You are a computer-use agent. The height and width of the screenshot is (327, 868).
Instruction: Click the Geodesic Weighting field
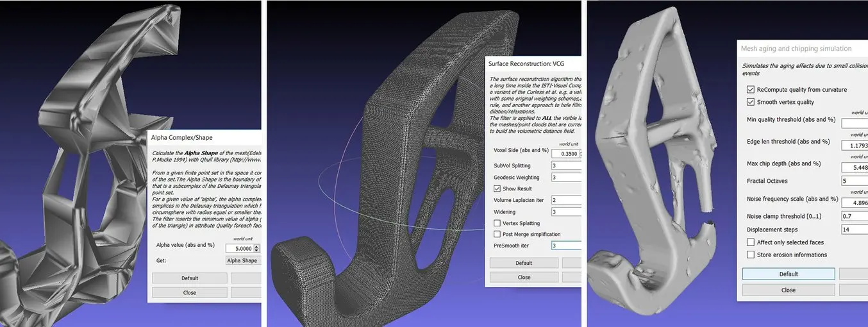tap(565, 178)
